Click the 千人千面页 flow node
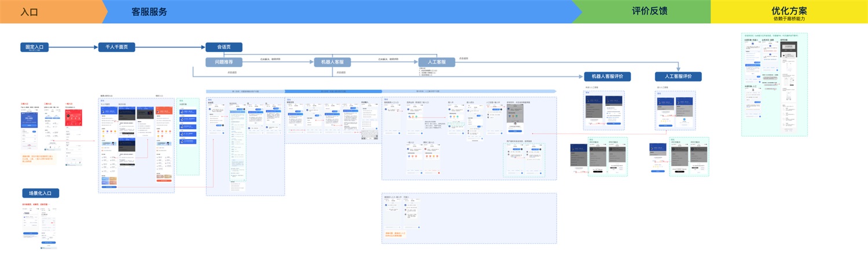The image size is (868, 271). click(x=116, y=47)
